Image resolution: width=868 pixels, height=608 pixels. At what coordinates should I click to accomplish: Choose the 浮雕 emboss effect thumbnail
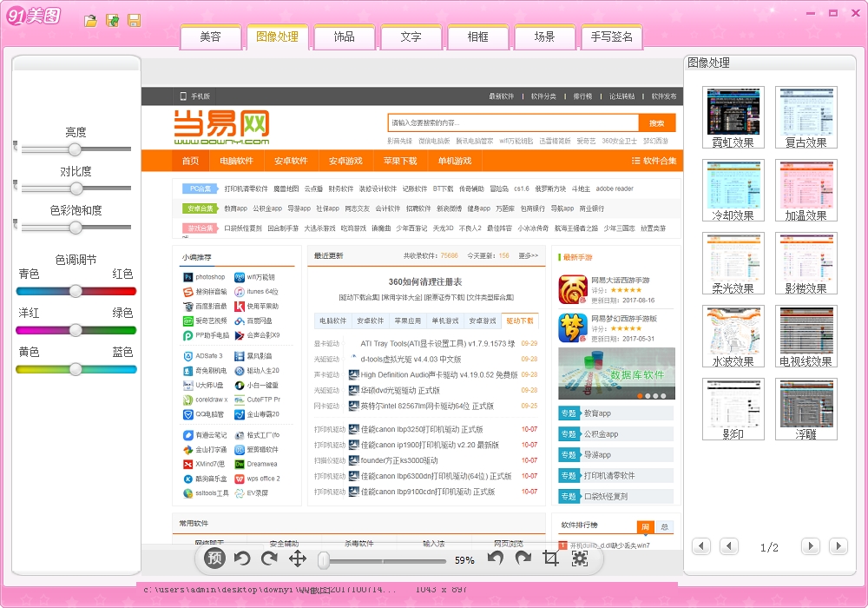806,403
